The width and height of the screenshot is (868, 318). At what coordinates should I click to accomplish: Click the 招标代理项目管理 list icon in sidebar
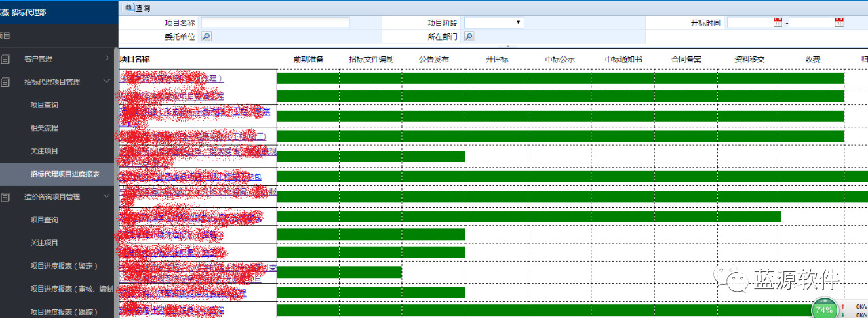click(x=6, y=82)
